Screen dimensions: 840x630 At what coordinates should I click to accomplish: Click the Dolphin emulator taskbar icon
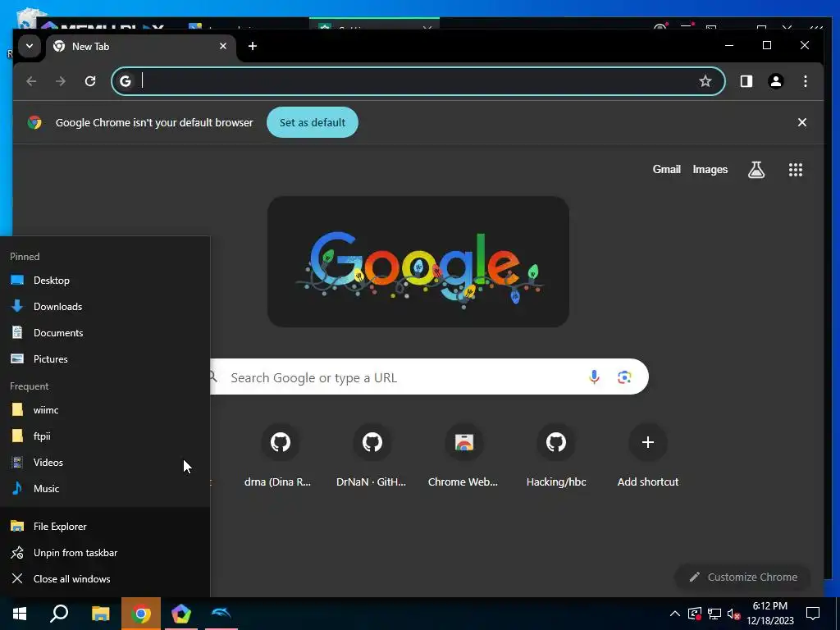(221, 614)
